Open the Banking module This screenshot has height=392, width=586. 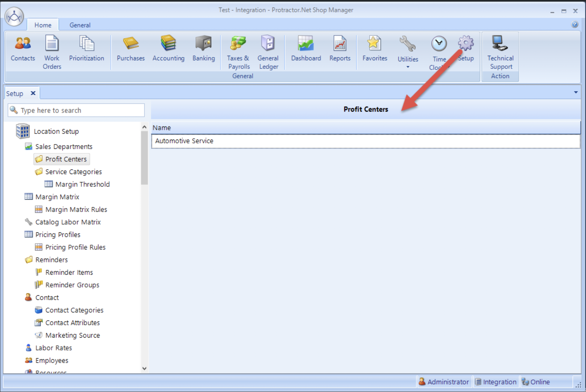click(x=203, y=49)
